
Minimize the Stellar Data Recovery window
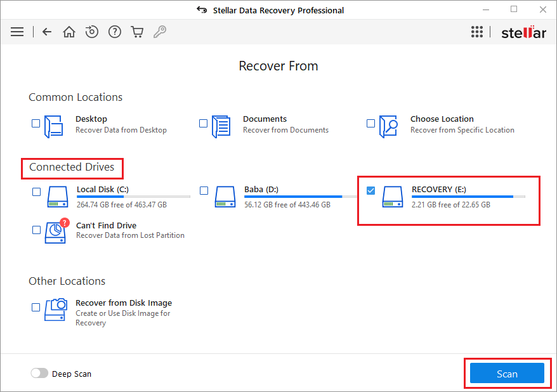(x=485, y=10)
